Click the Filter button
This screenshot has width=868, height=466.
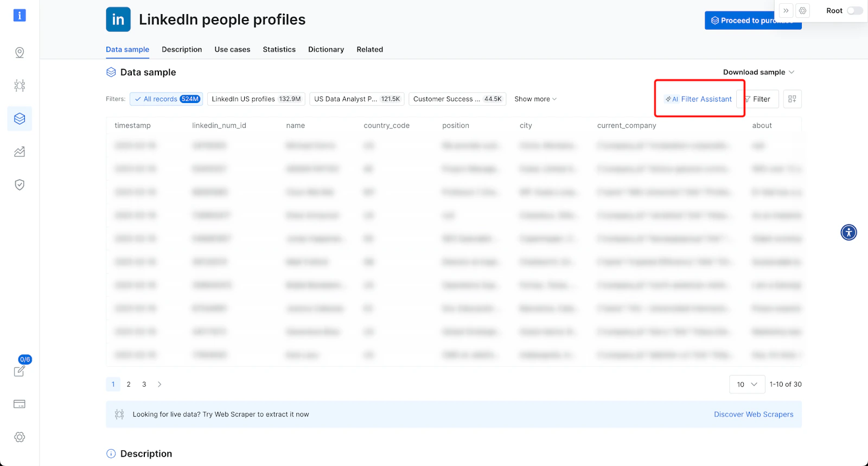(x=758, y=99)
